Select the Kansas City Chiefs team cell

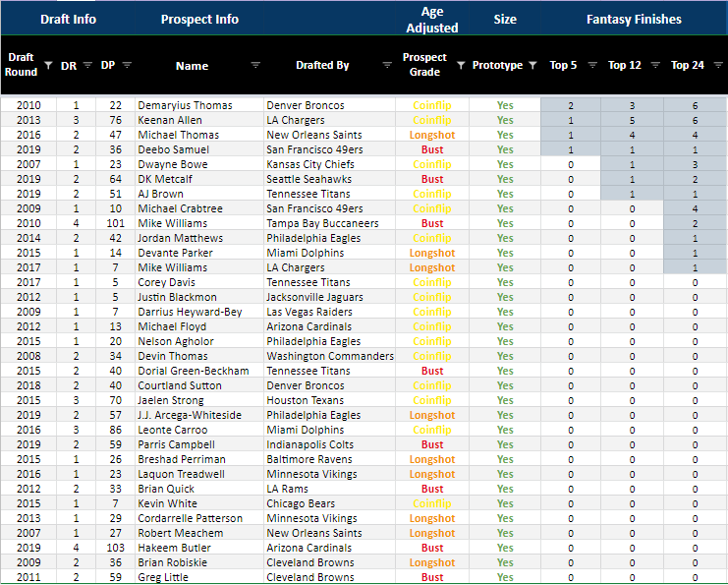[330, 164]
